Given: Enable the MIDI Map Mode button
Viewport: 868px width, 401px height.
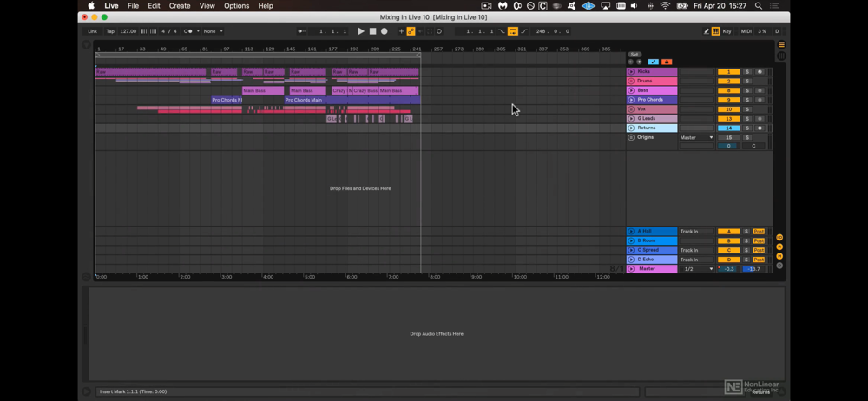Looking at the screenshot, I should point(746,31).
